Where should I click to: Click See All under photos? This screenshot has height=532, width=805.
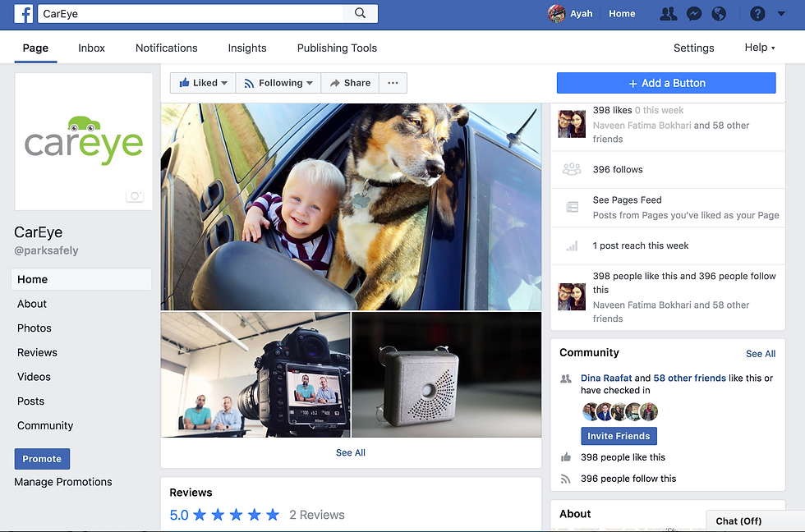coord(351,453)
